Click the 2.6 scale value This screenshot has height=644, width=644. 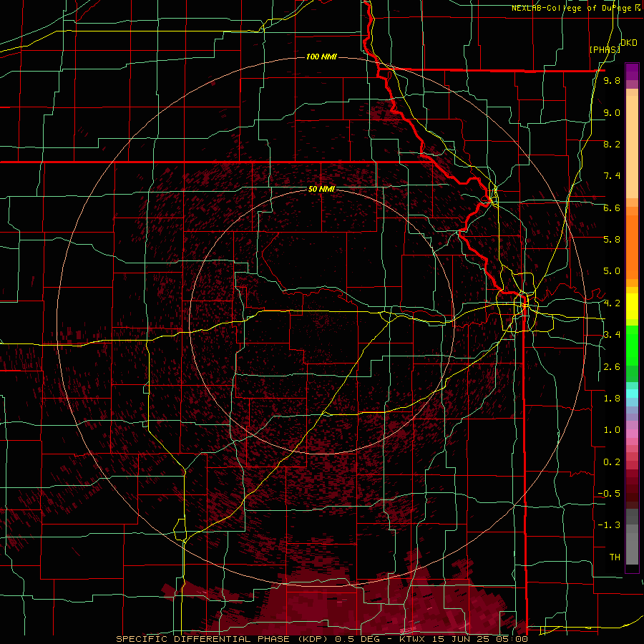coord(612,367)
